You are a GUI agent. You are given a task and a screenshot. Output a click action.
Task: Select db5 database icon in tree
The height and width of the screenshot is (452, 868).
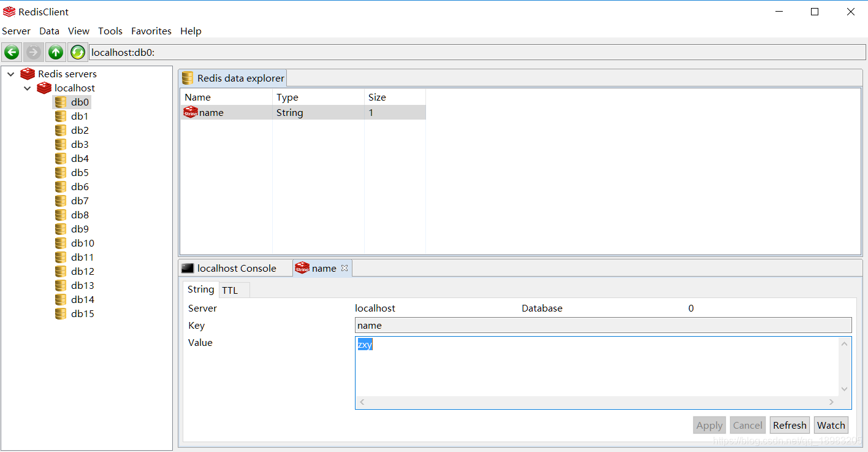pyautogui.click(x=61, y=172)
